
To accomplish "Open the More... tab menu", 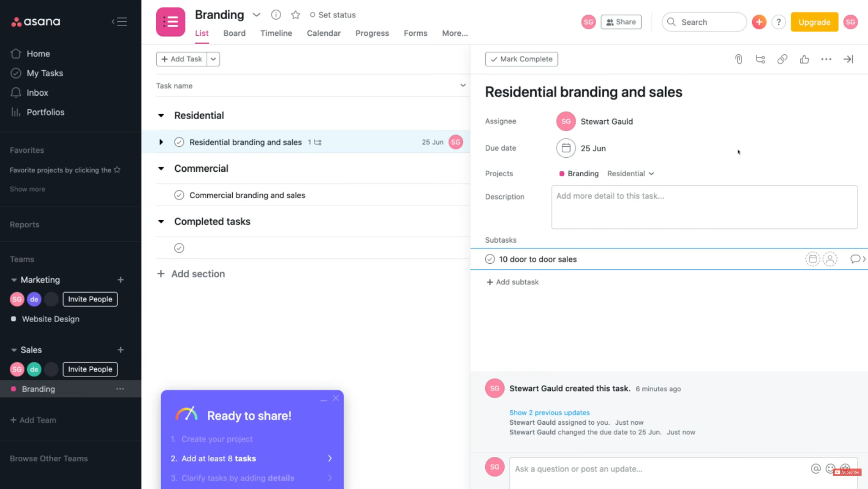I will tap(455, 33).
